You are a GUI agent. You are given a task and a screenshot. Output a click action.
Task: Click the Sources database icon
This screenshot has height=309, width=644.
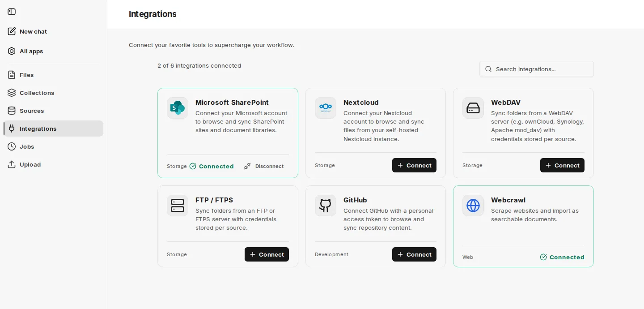(12, 111)
